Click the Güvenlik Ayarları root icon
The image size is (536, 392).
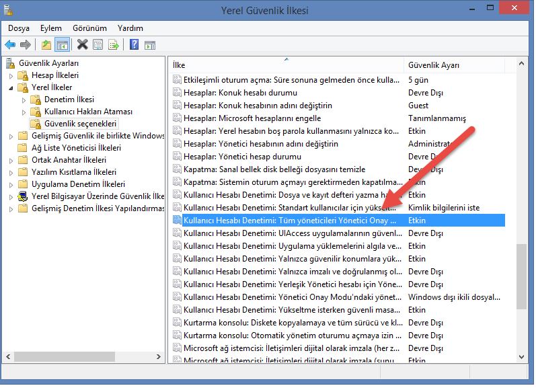tap(10, 64)
